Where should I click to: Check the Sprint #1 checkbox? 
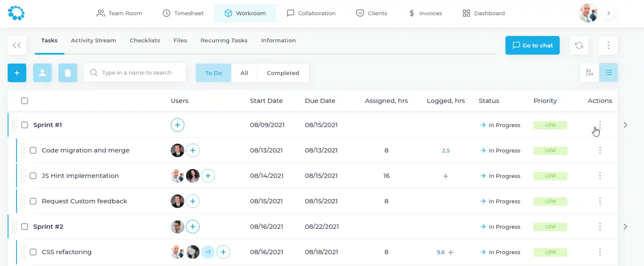coord(25,125)
